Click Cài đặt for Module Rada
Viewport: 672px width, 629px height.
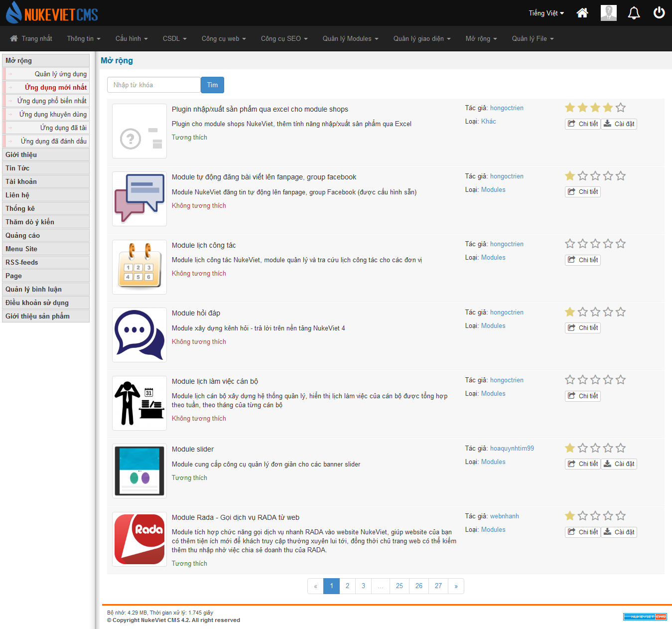click(x=619, y=532)
